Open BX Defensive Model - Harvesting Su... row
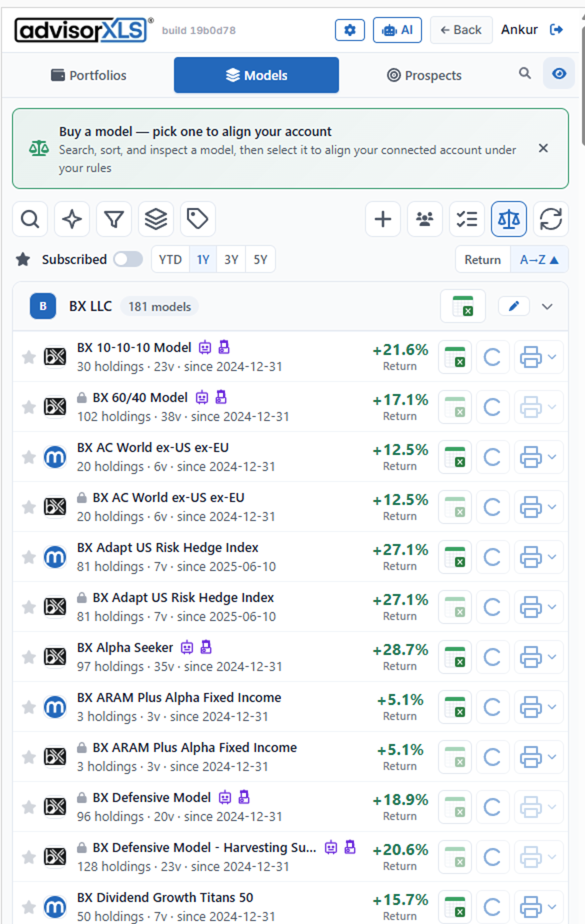 coord(290,857)
